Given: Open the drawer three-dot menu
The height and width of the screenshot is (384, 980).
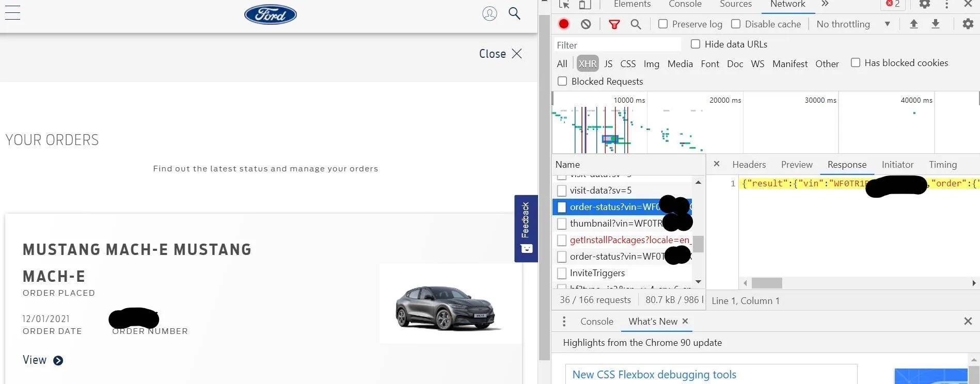Looking at the screenshot, I should pyautogui.click(x=564, y=322).
